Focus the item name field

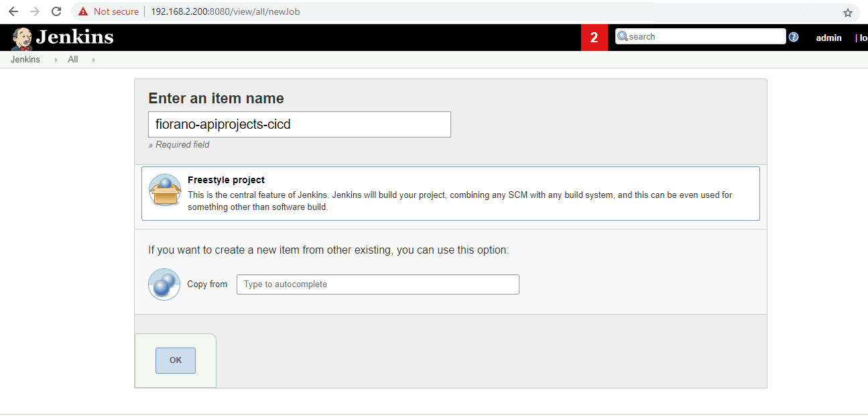[300, 124]
